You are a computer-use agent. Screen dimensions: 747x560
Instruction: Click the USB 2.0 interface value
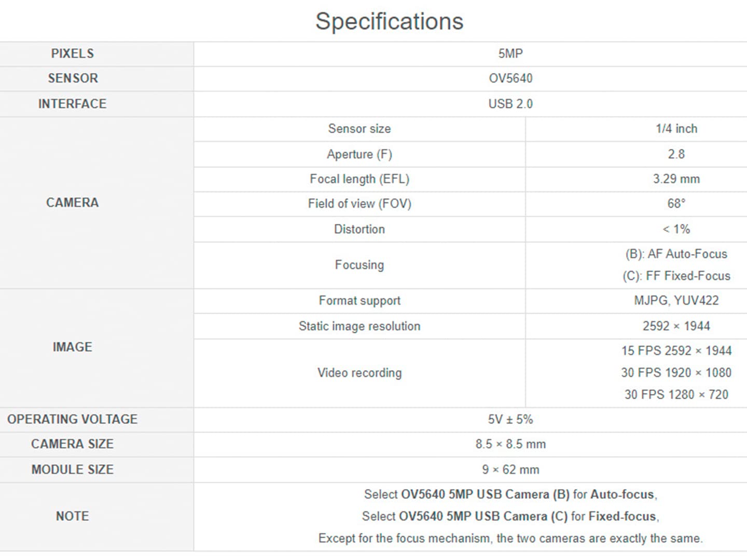pos(510,104)
